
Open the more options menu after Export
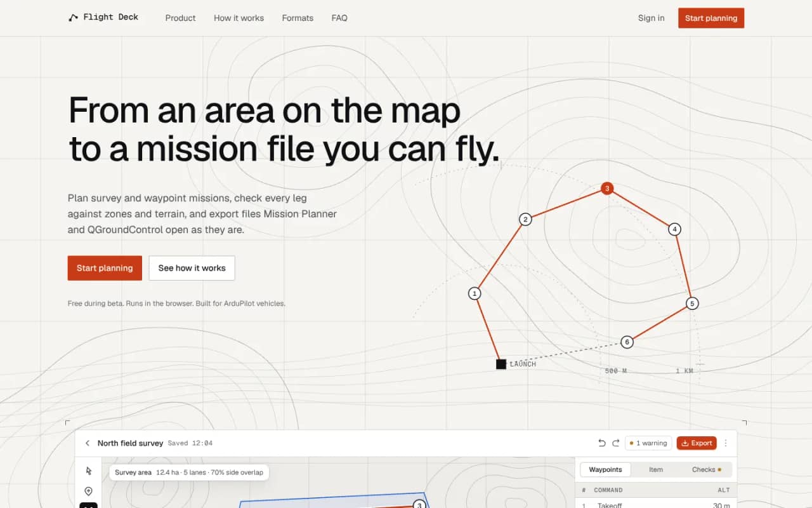[726, 443]
